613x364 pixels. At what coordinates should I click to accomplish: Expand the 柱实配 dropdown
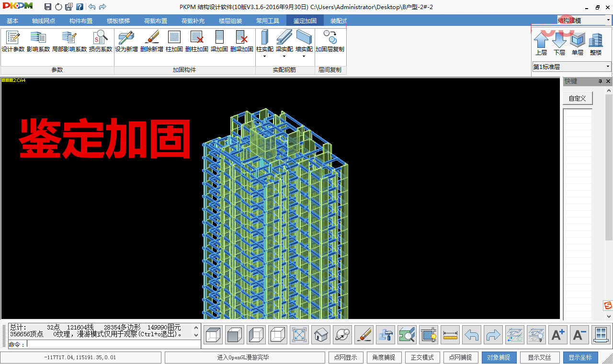264,56
